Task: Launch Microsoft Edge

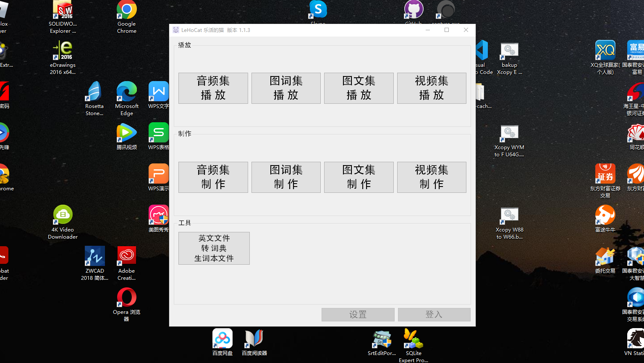Action: click(126, 92)
